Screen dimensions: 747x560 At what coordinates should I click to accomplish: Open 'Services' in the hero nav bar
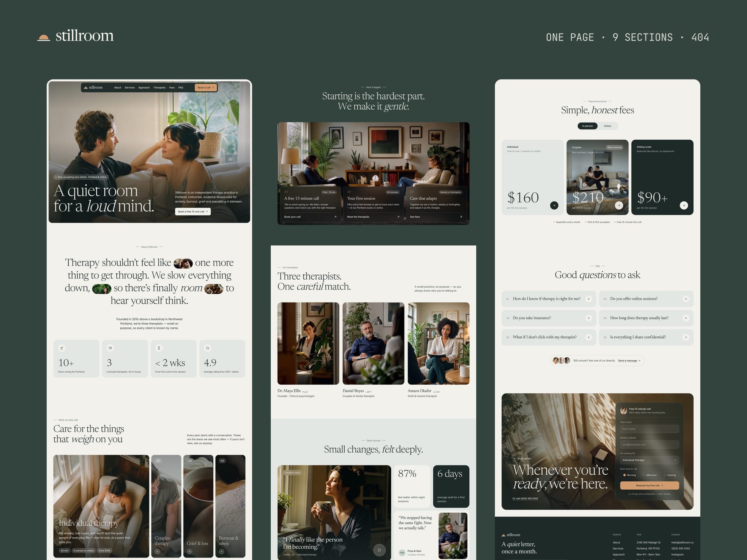[x=129, y=87]
